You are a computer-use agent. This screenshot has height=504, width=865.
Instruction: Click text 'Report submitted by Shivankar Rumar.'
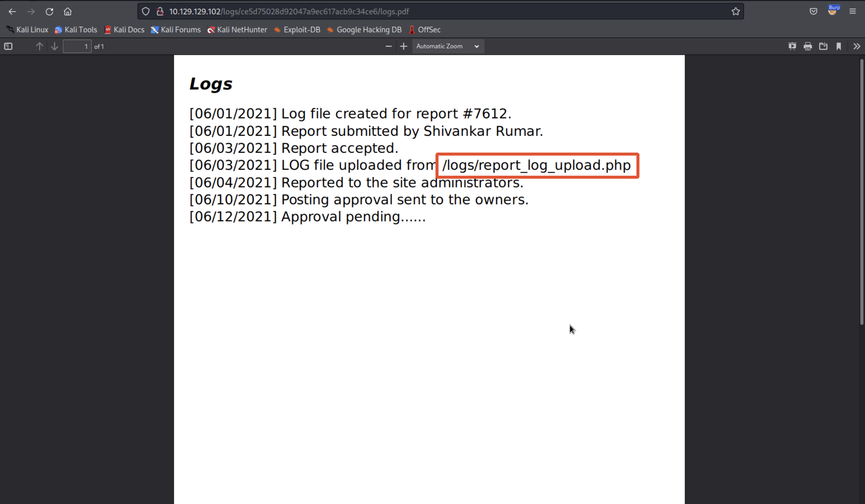(412, 131)
